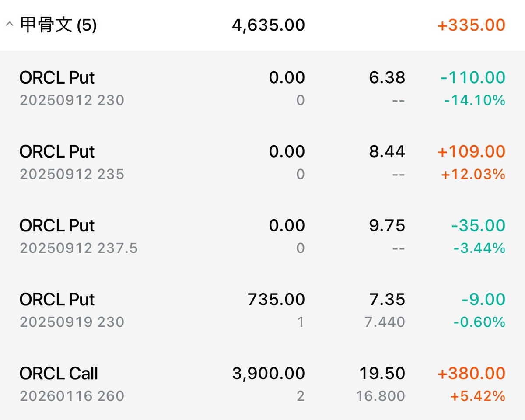Screen dimensions: 525x420
Task: Tap group profit +335.00
Action: click(471, 25)
